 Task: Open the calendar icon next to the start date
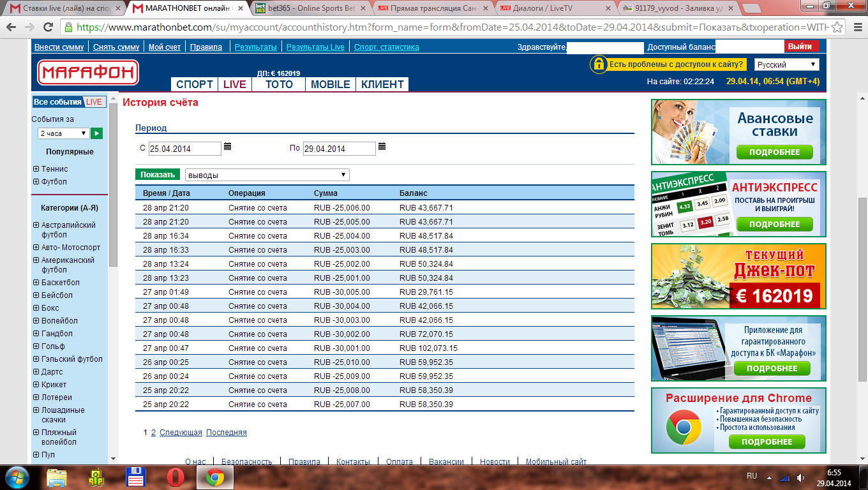click(227, 147)
